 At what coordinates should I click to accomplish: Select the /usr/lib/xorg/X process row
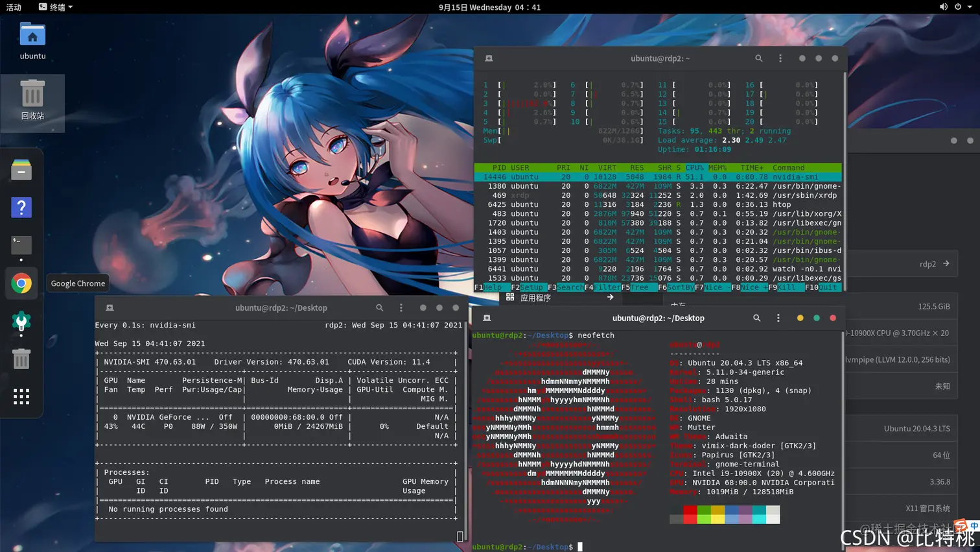[x=658, y=213]
